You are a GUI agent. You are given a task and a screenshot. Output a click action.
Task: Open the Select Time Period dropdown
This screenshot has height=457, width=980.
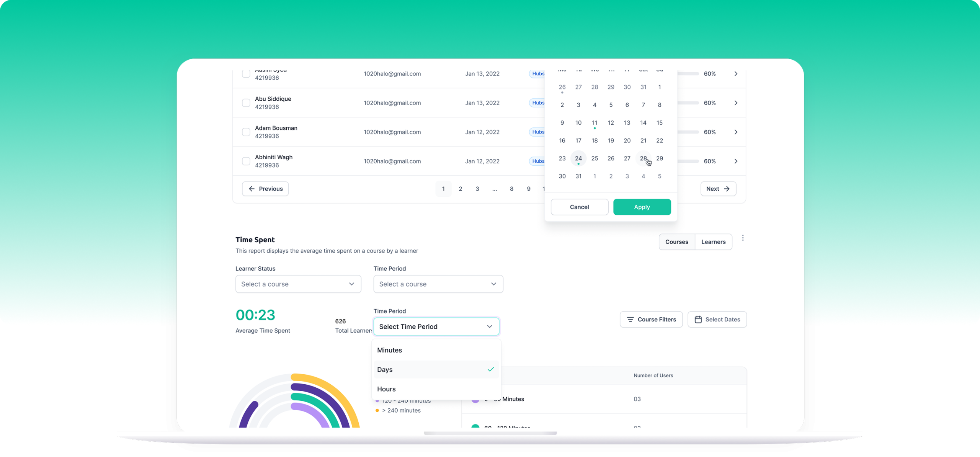[x=436, y=326]
